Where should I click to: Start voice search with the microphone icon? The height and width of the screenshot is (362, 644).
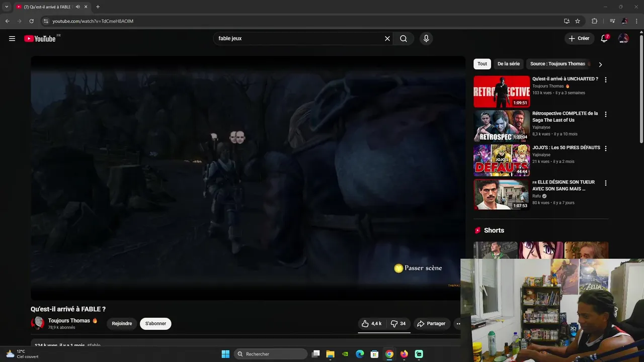426,39
